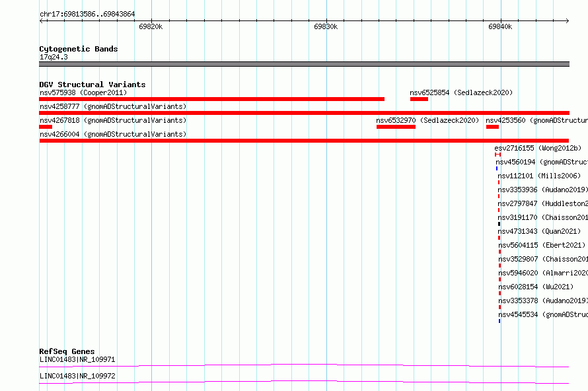Image resolution: width=588 pixels, height=391 pixels.
Task: Click the DGV Structural Variants track title
Action: [x=92, y=85]
